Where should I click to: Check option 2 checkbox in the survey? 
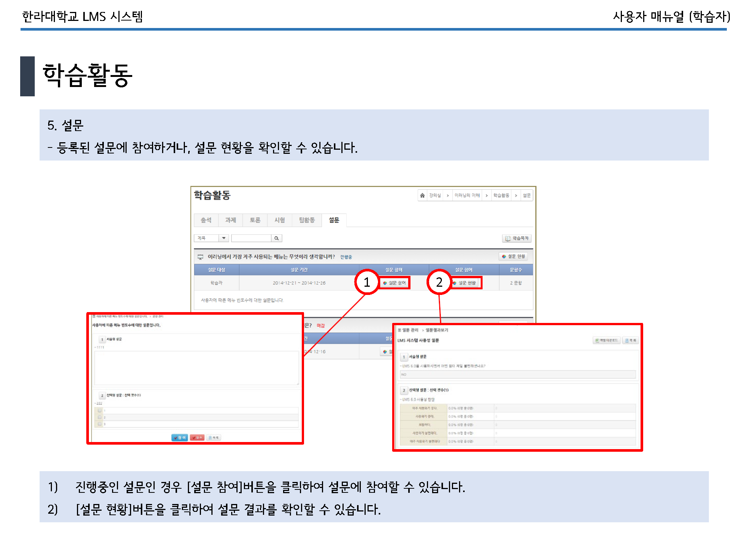click(100, 417)
